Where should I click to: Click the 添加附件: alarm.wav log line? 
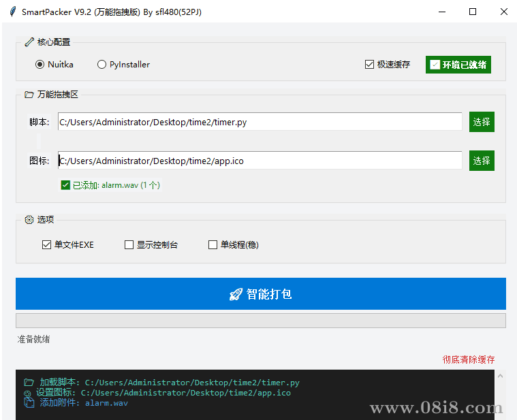coord(76,403)
